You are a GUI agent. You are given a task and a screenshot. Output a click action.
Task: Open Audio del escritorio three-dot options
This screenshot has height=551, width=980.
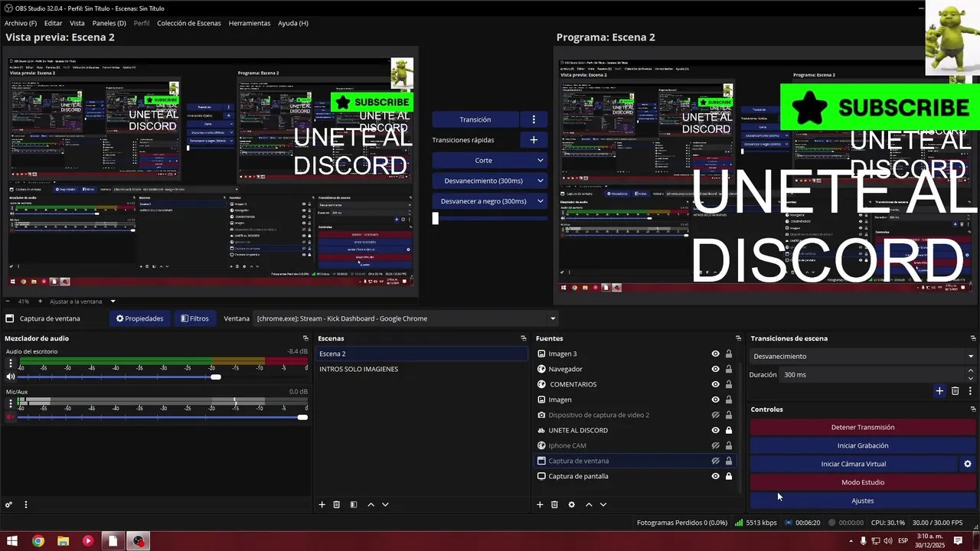coord(10,362)
